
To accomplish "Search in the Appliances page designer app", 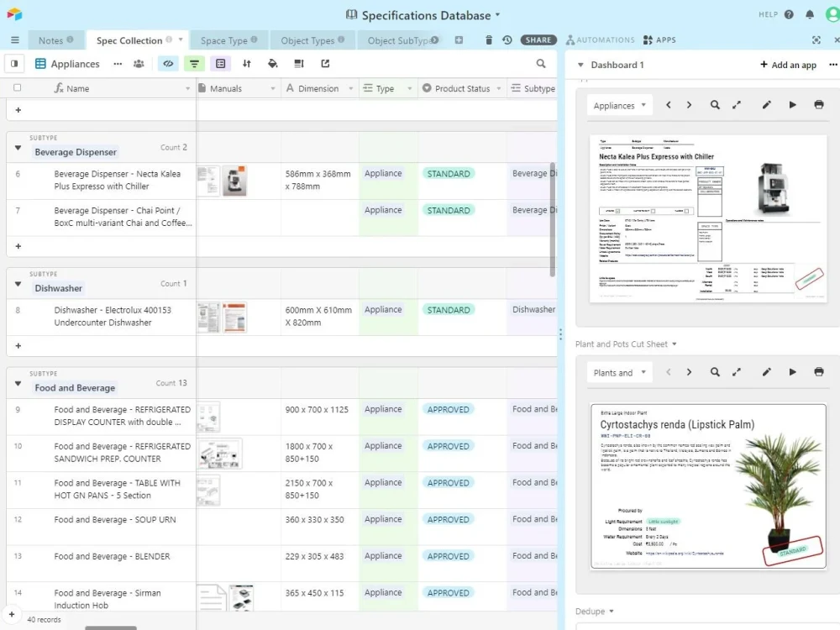I will pyautogui.click(x=715, y=105).
